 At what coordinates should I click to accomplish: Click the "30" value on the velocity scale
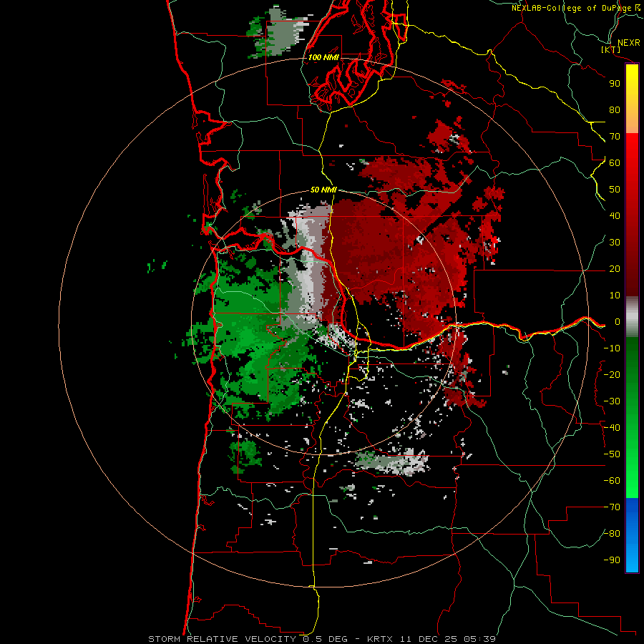[x=615, y=243]
